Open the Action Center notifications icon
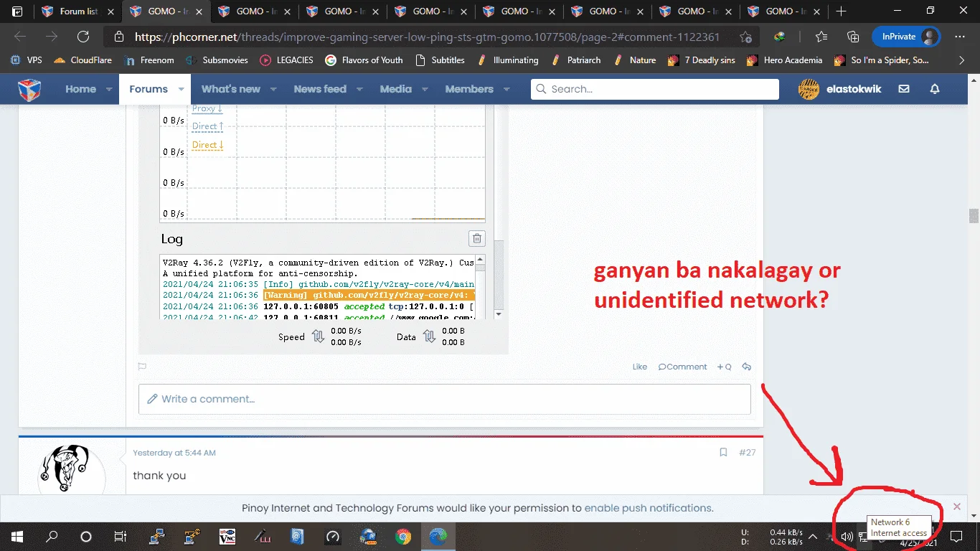The image size is (980, 551). (x=956, y=536)
